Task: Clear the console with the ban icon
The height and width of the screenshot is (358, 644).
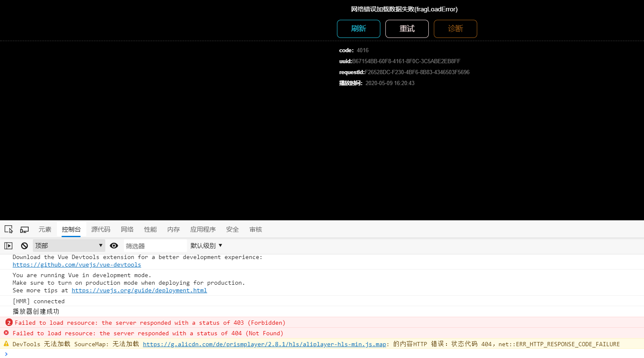Action: [24, 246]
